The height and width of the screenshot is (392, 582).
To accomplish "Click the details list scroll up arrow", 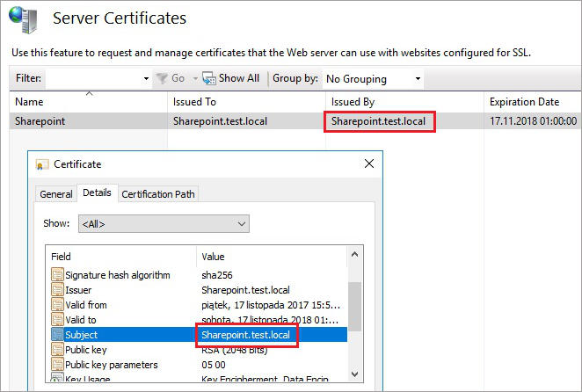I will (355, 254).
